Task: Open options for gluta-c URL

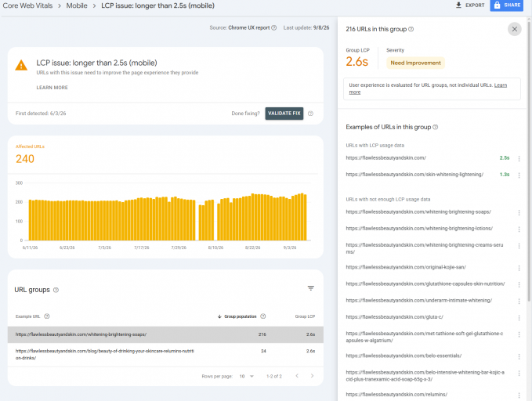Action: click(519, 318)
